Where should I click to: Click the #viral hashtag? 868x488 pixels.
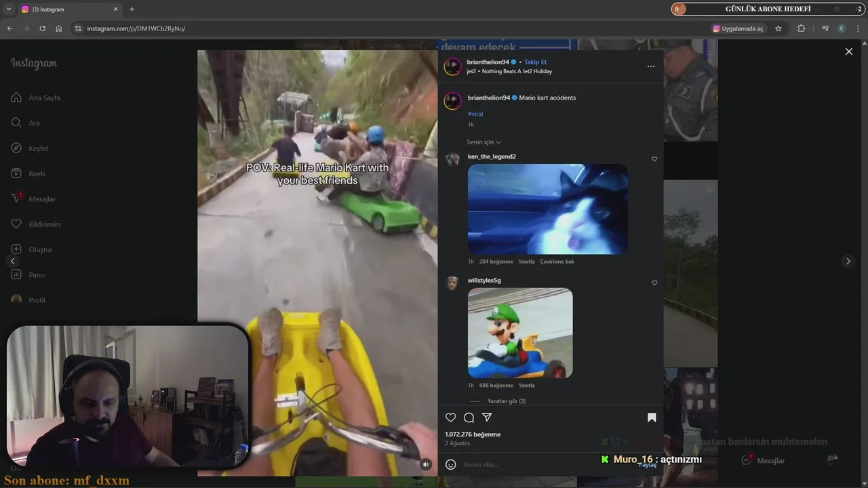pyautogui.click(x=475, y=114)
